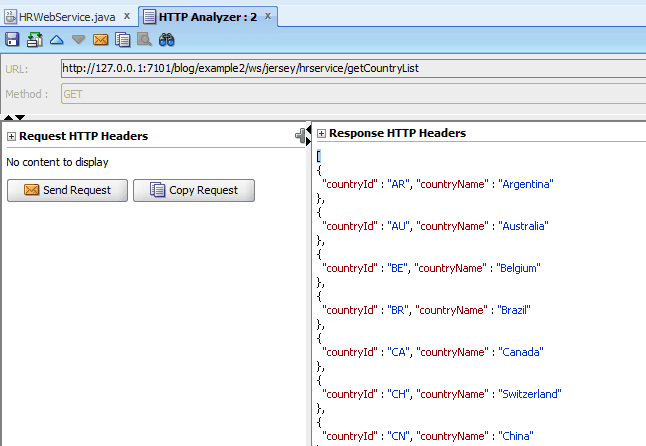Click the opening bracket at the response start

[319, 156]
